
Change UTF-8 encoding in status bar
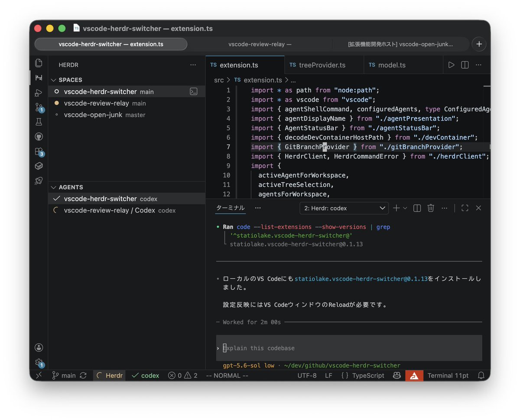(307, 375)
